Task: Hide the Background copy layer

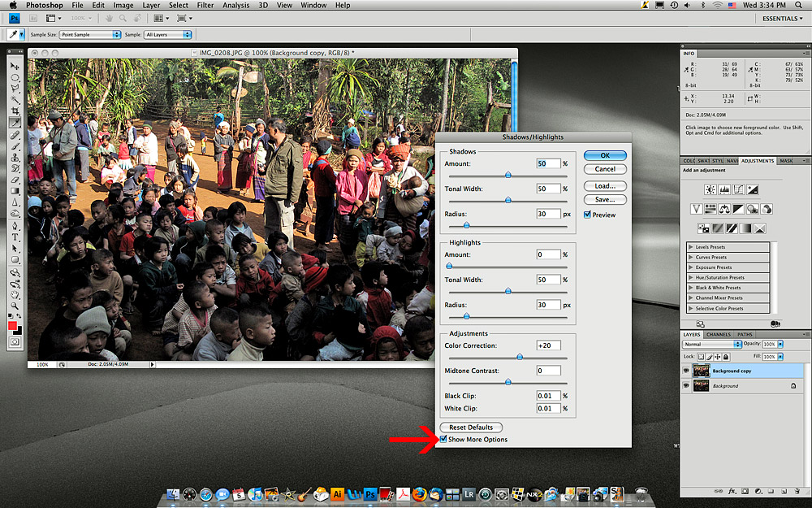Action: point(686,371)
